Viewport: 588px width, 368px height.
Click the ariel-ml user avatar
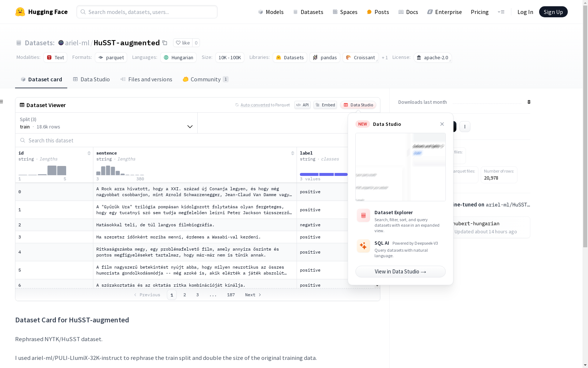[61, 43]
